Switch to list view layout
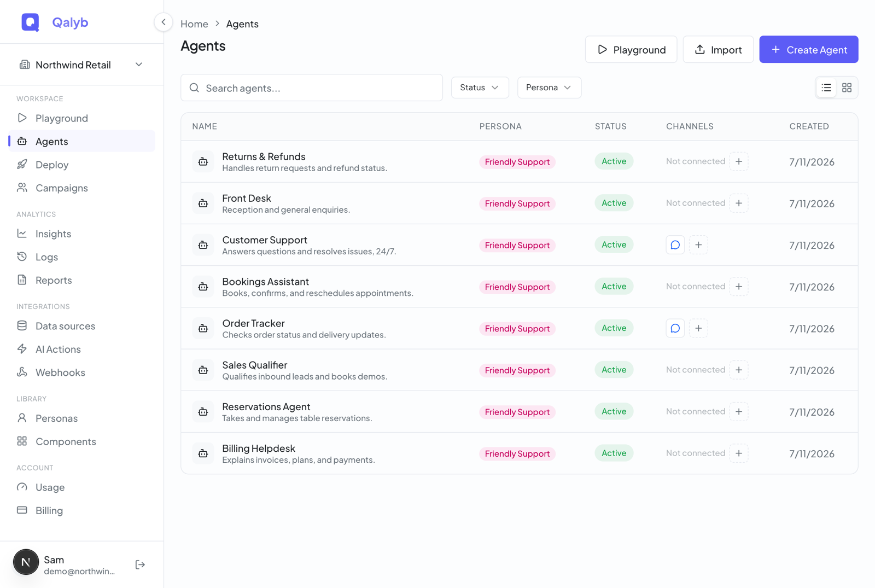This screenshot has height=588, width=875. point(826,88)
